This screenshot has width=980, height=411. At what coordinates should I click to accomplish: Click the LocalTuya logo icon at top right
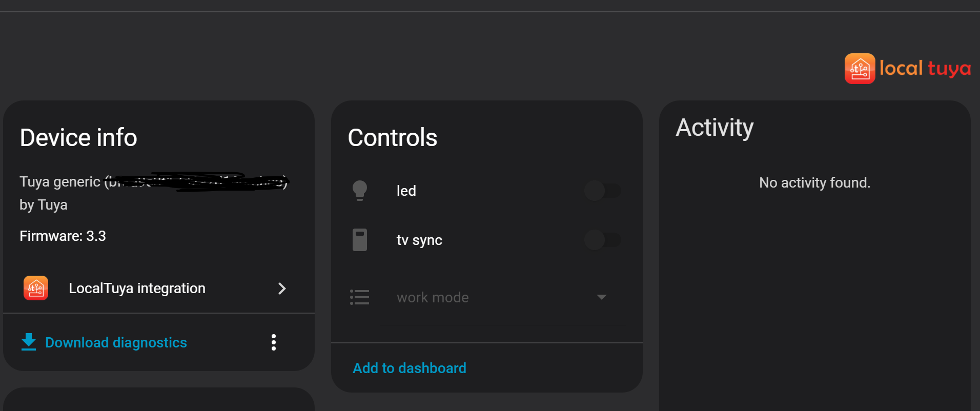point(860,69)
